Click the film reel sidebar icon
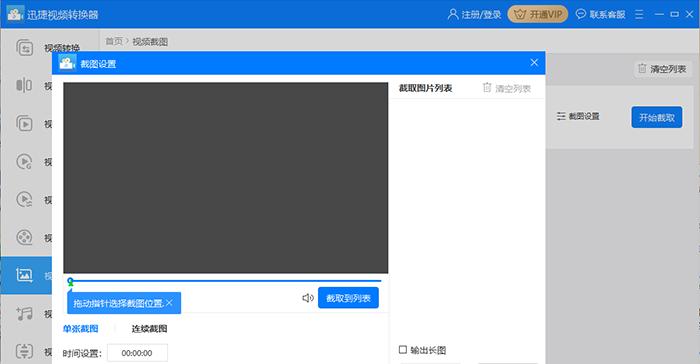Viewport: 700px width, 364px height. [x=24, y=237]
